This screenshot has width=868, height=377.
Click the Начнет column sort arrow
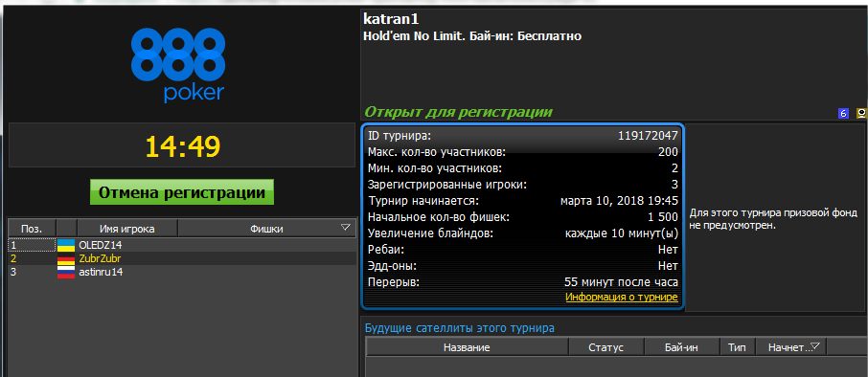click(814, 347)
